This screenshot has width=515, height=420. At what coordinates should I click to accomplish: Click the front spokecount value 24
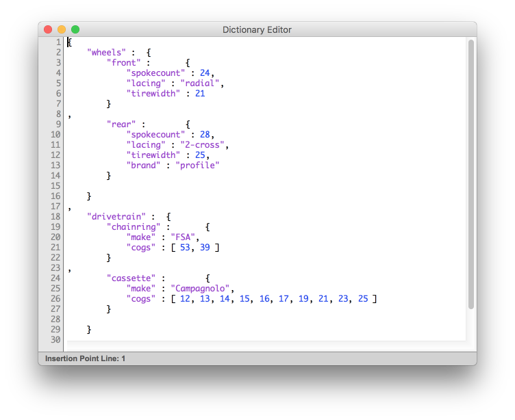pyautogui.click(x=205, y=73)
